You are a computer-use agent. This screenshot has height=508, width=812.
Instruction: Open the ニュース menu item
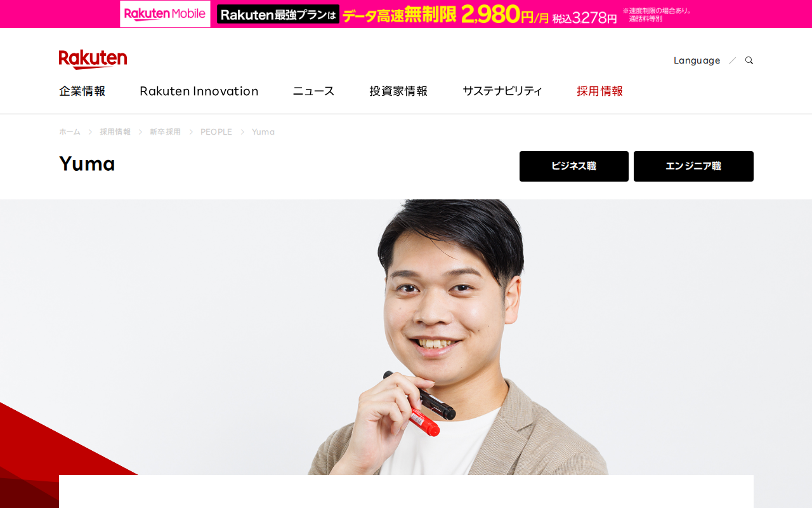click(x=313, y=91)
